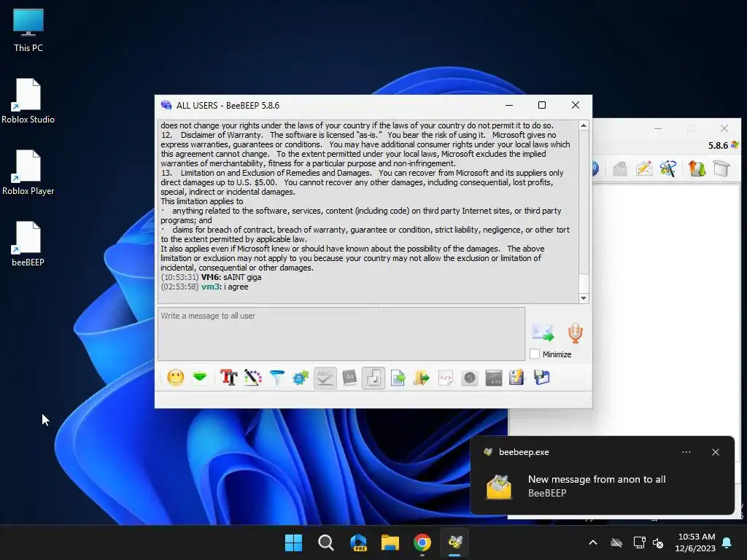Open chat settings gears icon
The image size is (747, 560).
(x=301, y=378)
